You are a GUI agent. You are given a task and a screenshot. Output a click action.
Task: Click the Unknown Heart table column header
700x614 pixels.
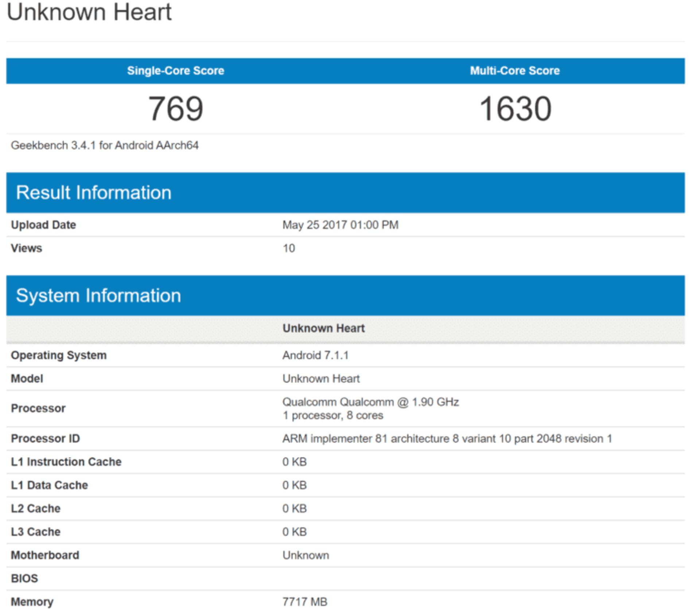point(323,328)
